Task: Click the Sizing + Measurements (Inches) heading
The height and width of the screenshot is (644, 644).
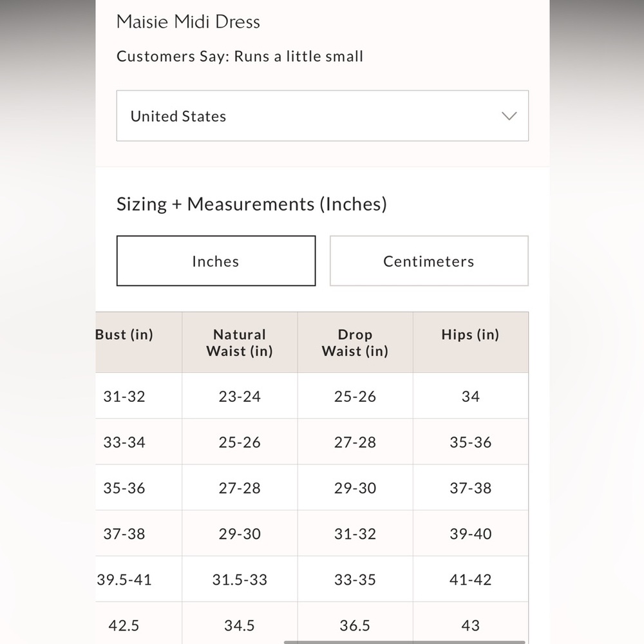Action: click(x=252, y=204)
